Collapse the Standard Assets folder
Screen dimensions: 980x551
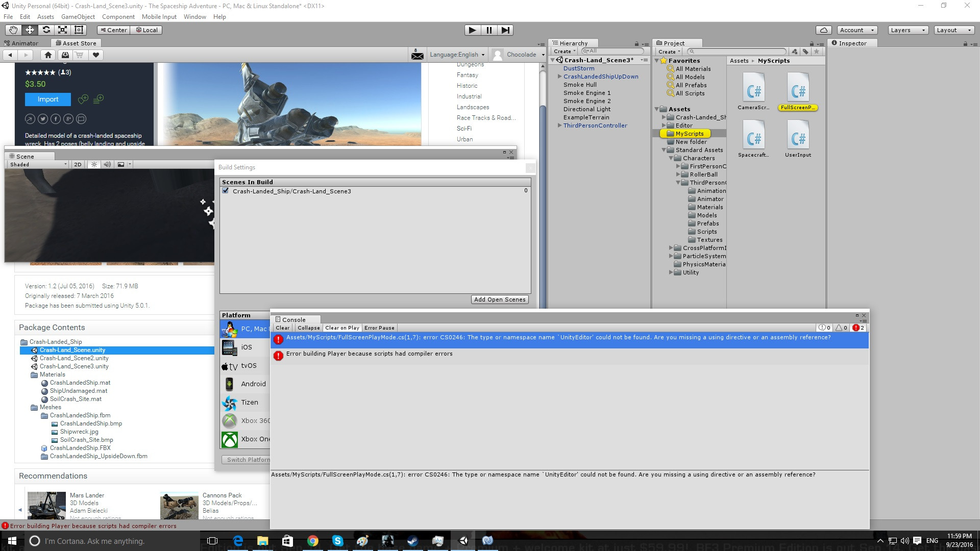664,150
